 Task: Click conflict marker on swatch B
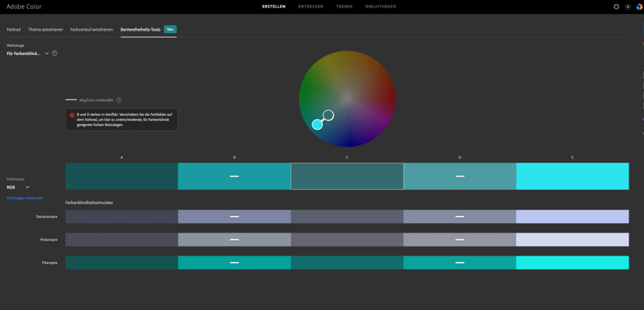[x=234, y=176]
